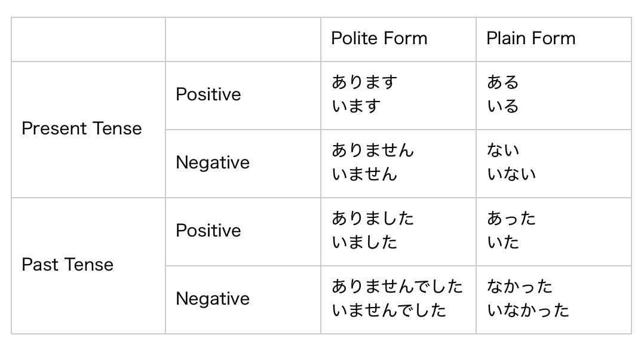This screenshot has width=644, height=350.
Task: Click the plain form word ある
Action: [x=503, y=82]
